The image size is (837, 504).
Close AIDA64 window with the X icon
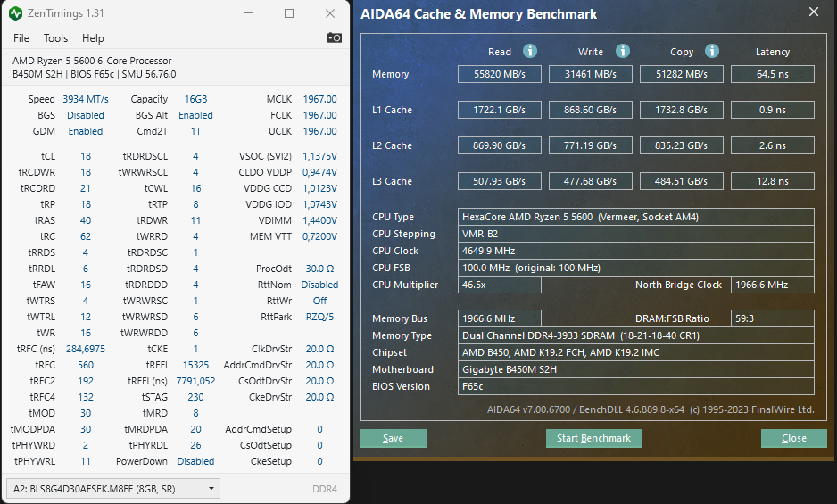coord(814,12)
